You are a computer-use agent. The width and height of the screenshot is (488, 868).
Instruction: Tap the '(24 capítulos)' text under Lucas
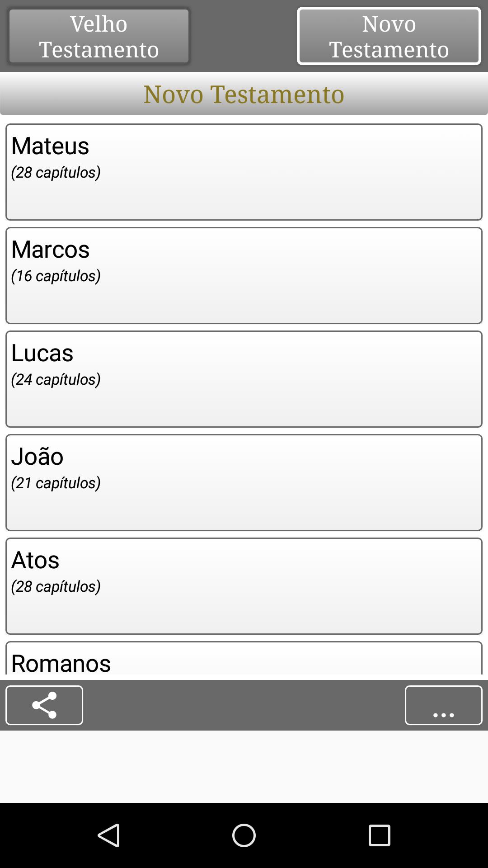click(x=56, y=379)
